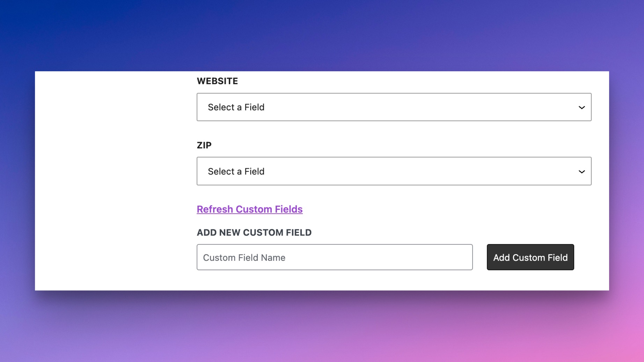
Task: Click "Select a Field" text in WEBSITE box
Action: click(236, 107)
